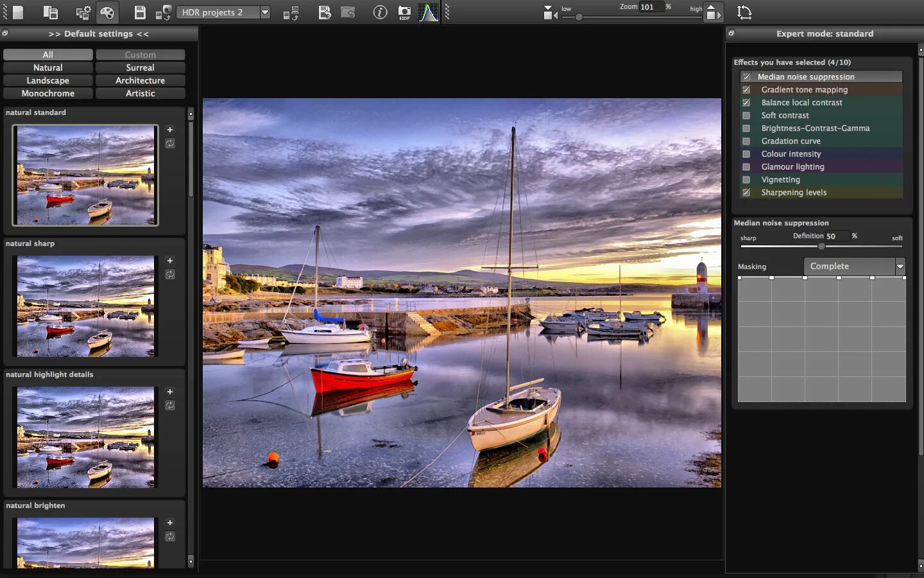The image size is (924, 578).
Task: Open the Masking Complete dropdown
Action: coord(854,266)
